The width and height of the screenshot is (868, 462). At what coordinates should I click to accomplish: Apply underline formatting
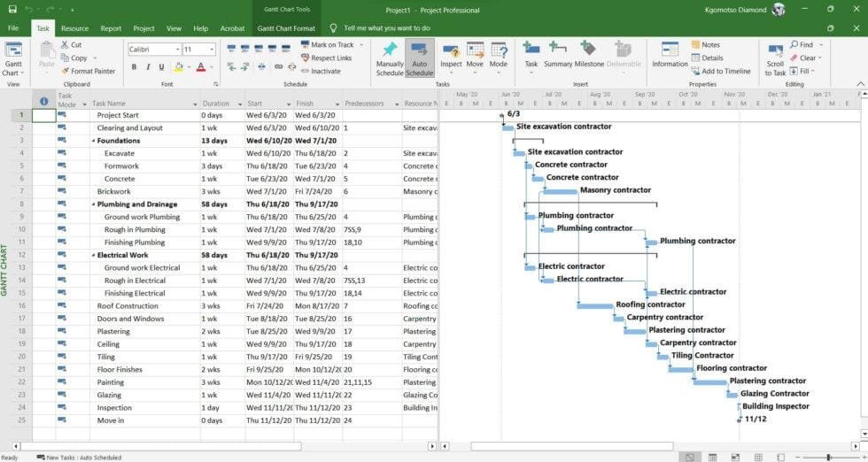pos(161,67)
